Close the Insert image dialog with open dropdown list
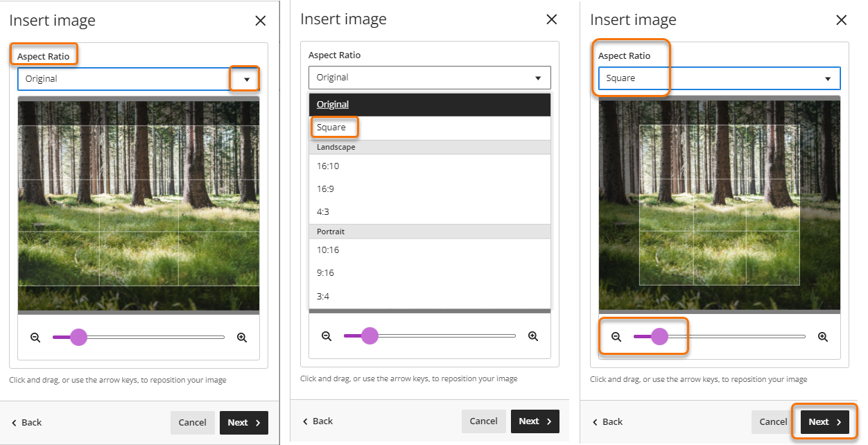 [x=551, y=19]
